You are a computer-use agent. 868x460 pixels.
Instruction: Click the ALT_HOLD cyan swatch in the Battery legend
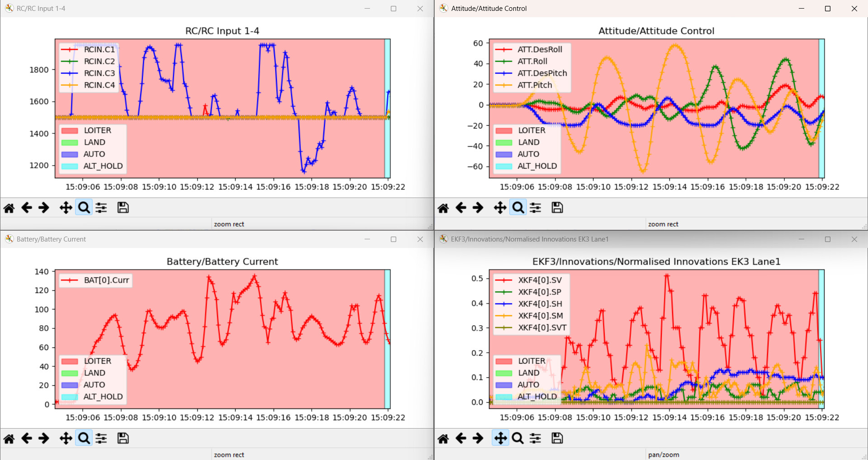pyautogui.click(x=70, y=397)
